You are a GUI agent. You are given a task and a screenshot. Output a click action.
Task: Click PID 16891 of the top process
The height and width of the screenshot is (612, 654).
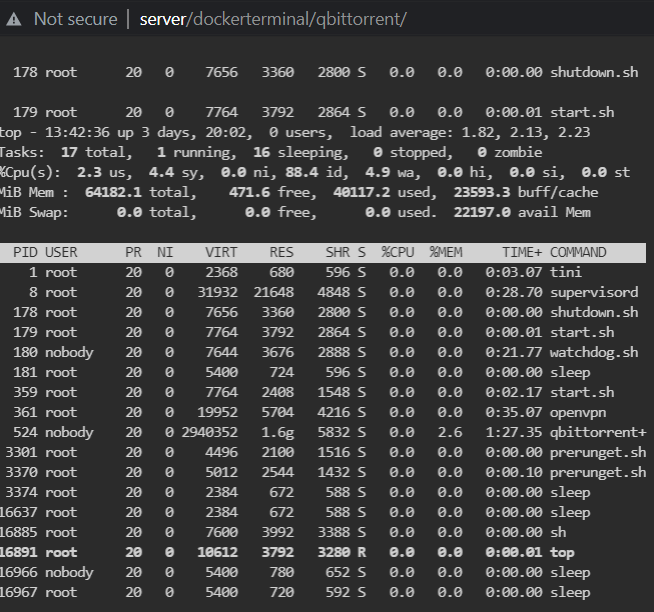coord(18,553)
